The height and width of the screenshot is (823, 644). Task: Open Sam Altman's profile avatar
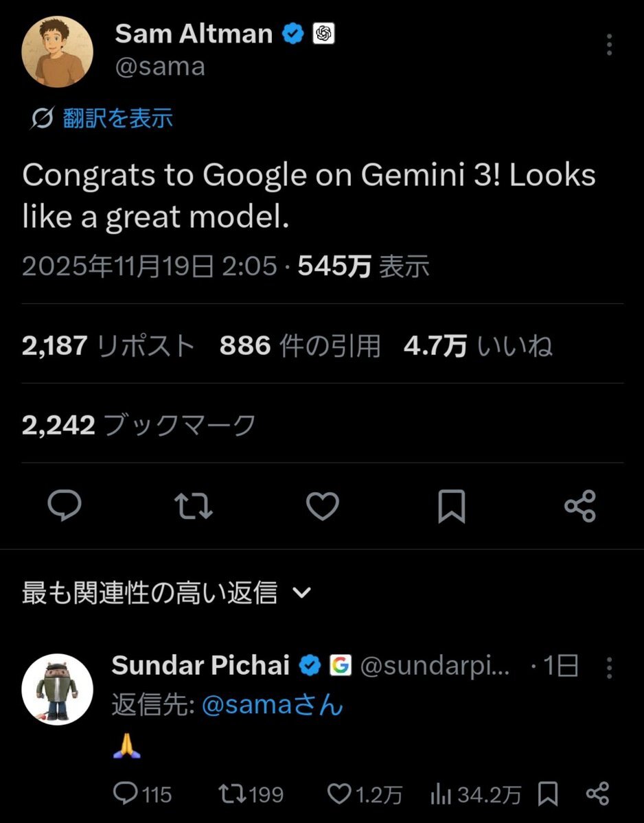point(57,52)
